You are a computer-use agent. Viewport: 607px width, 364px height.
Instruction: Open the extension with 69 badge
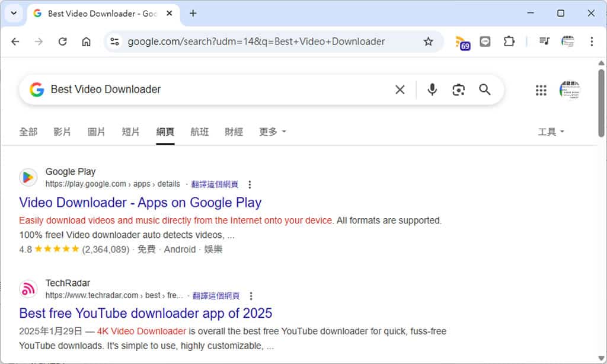tap(462, 43)
